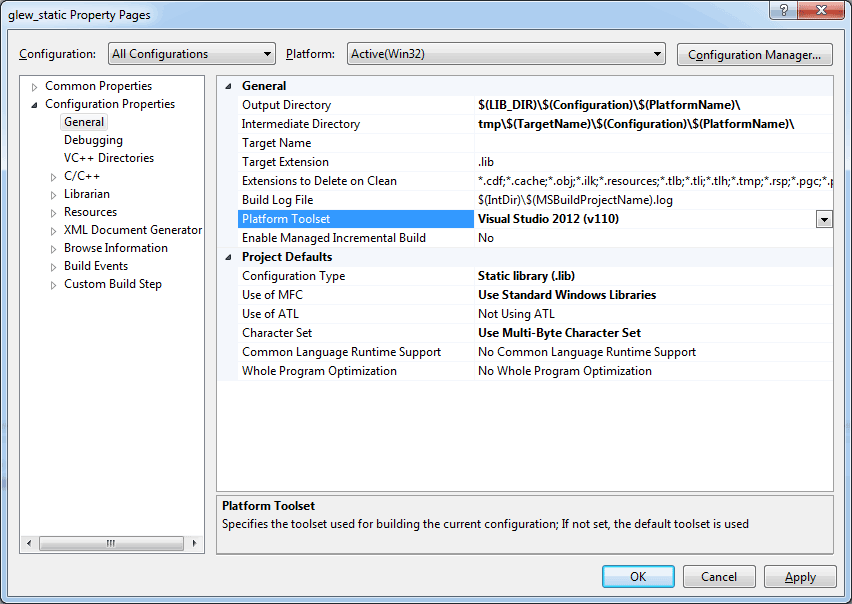Expand the Browse Information node arrow

pos(53,249)
